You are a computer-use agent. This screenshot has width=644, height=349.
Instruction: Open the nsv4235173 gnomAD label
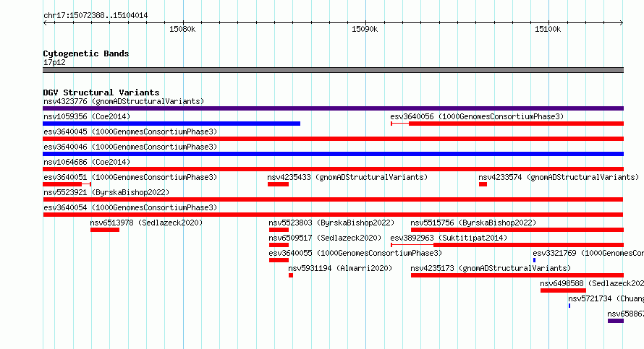click(491, 268)
